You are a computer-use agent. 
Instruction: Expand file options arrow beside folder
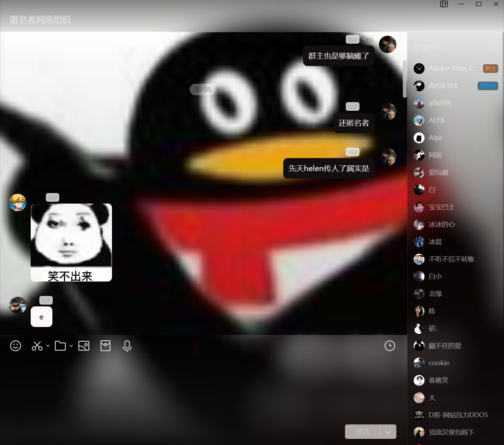tap(71, 346)
